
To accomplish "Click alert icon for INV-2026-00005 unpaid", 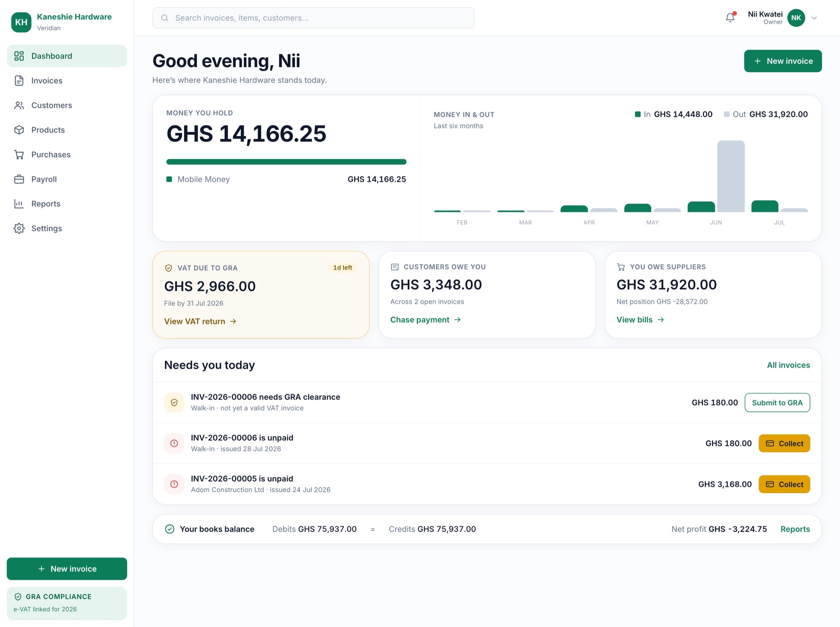I will (174, 484).
